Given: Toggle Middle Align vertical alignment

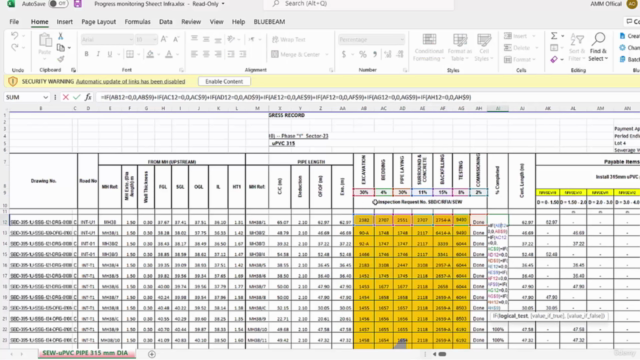Looking at the screenshot, I should [206, 39].
